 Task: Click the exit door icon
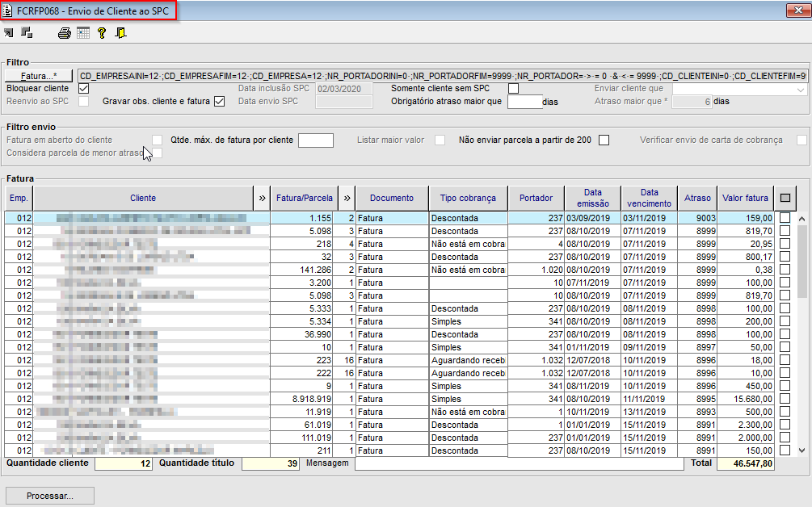point(120,33)
